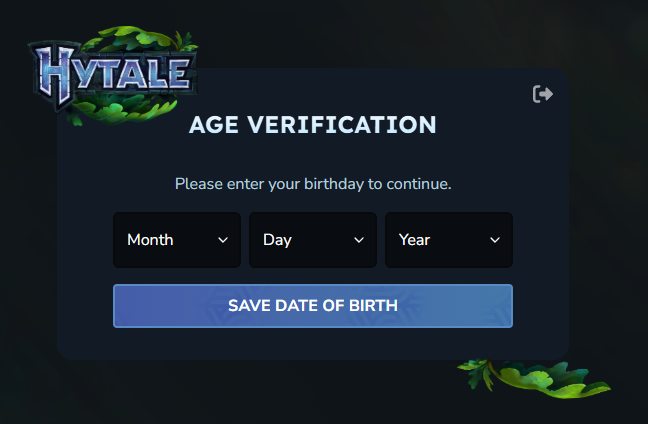Open the Day dropdown
Viewport: 648px width, 424px height.
point(313,240)
